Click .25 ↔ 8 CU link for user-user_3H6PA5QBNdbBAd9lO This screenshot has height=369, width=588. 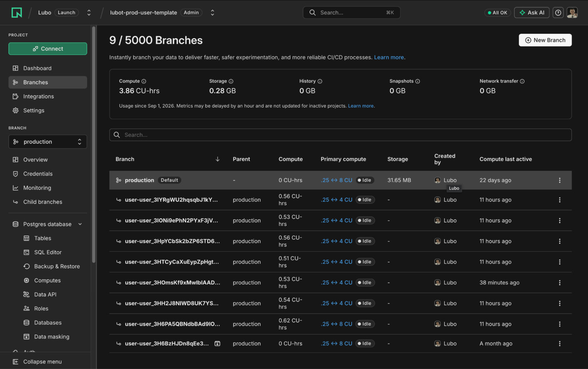click(336, 324)
